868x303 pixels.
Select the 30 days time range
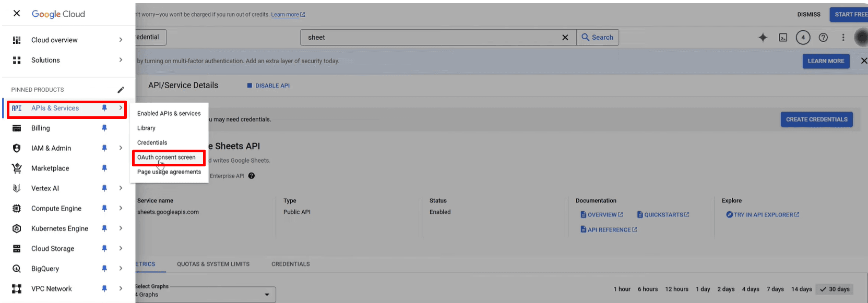[x=834, y=289]
